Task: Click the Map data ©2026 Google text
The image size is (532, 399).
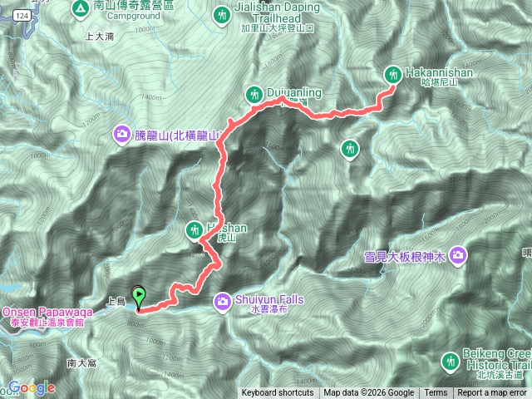Action: tap(368, 393)
